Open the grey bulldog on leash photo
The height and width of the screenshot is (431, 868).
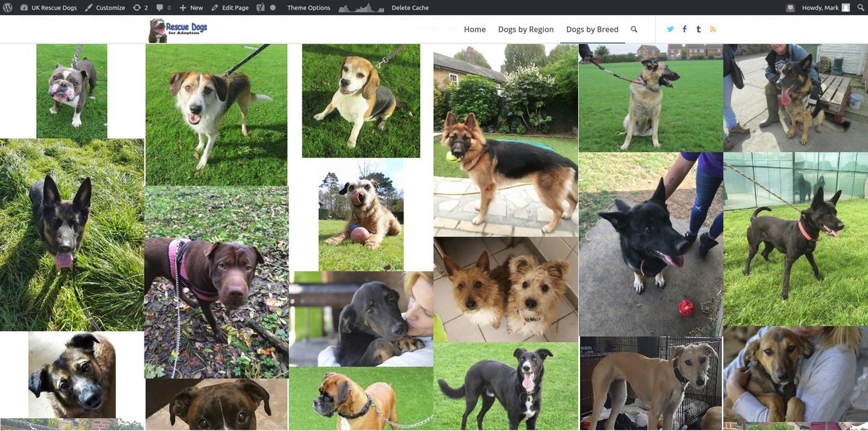[x=72, y=91]
